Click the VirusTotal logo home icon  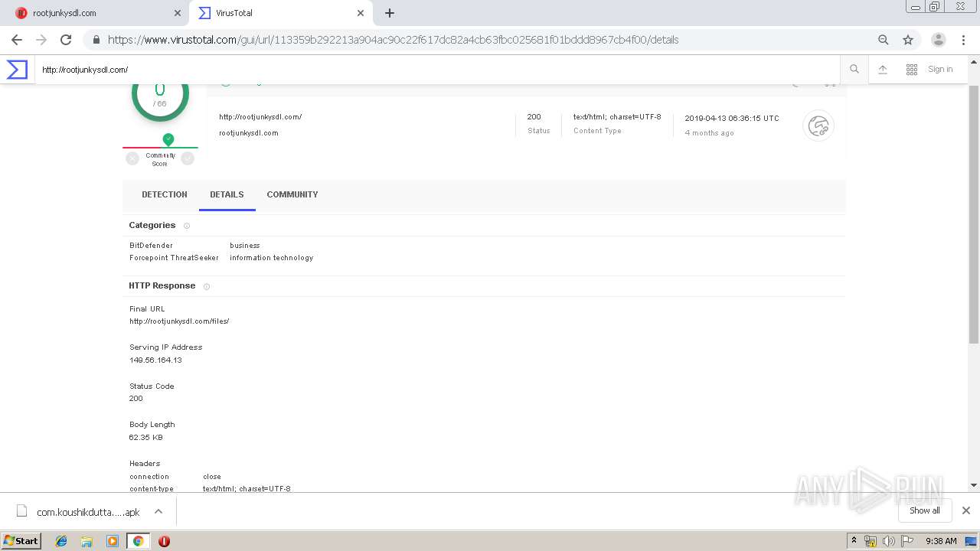click(17, 70)
